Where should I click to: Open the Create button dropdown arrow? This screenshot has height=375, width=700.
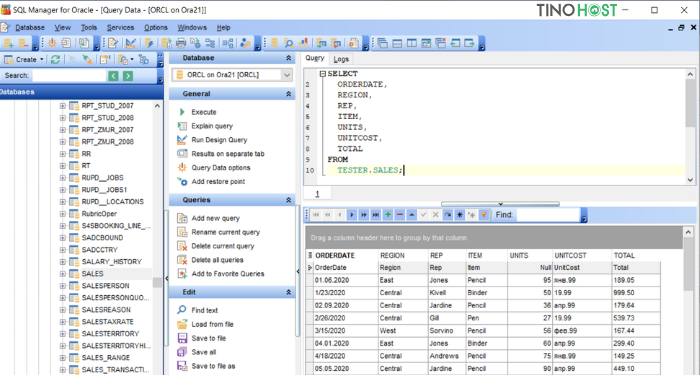point(42,59)
